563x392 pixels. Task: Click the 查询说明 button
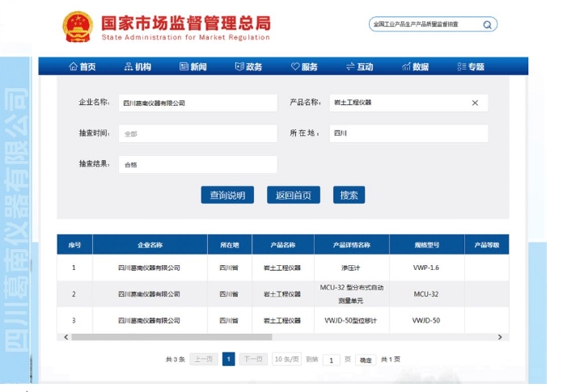pos(227,195)
